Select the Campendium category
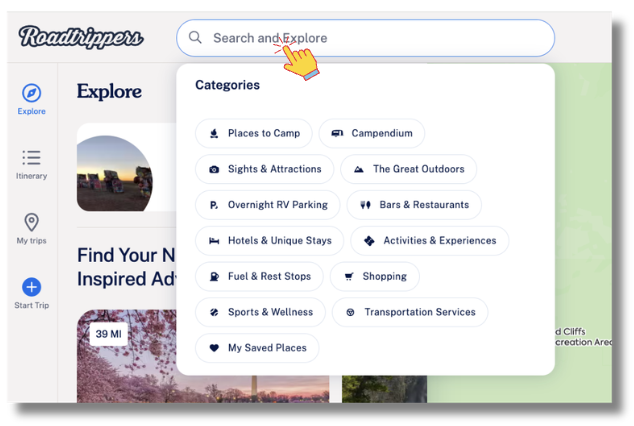Viewport: 634px width, 426px height. tap(372, 133)
